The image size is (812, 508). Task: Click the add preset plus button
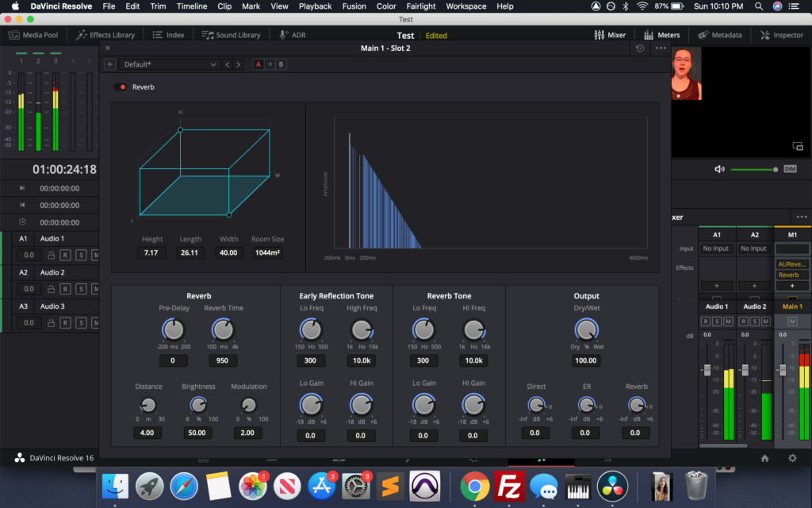(x=109, y=64)
